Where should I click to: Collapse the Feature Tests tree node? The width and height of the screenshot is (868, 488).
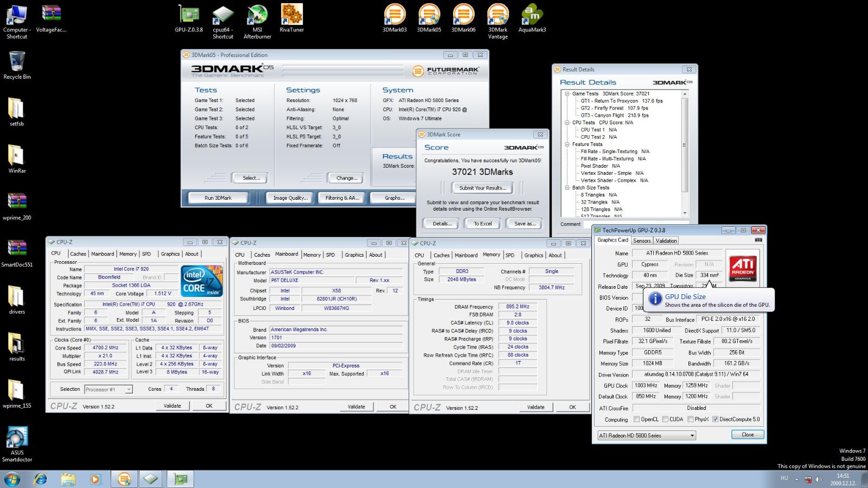click(567, 144)
